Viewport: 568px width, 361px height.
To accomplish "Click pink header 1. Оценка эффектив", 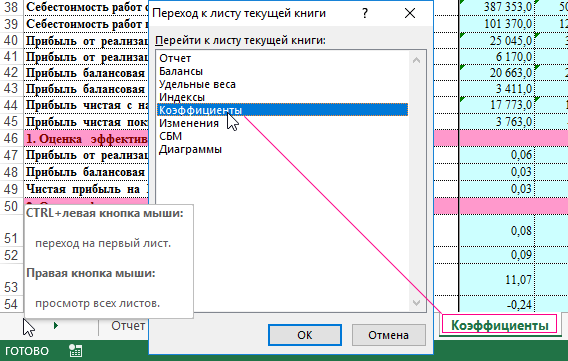I will (86, 138).
